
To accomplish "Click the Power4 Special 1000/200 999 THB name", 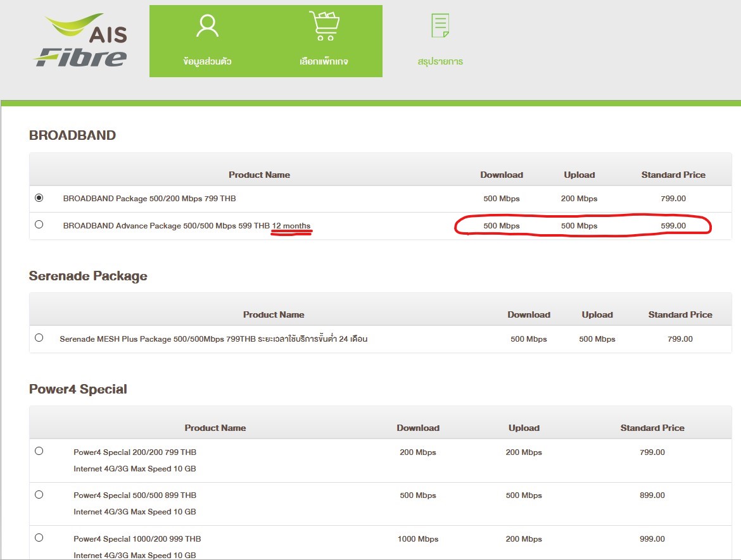I will pyautogui.click(x=137, y=538).
